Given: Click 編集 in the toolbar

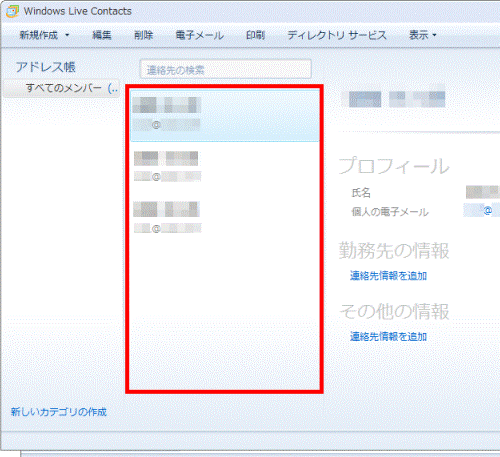Looking at the screenshot, I should [x=102, y=35].
